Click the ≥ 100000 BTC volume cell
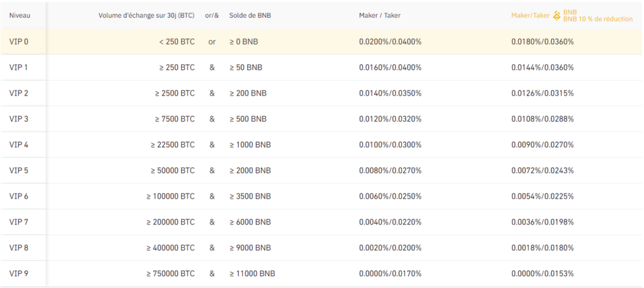This screenshot has height=288, width=644. pos(171,196)
